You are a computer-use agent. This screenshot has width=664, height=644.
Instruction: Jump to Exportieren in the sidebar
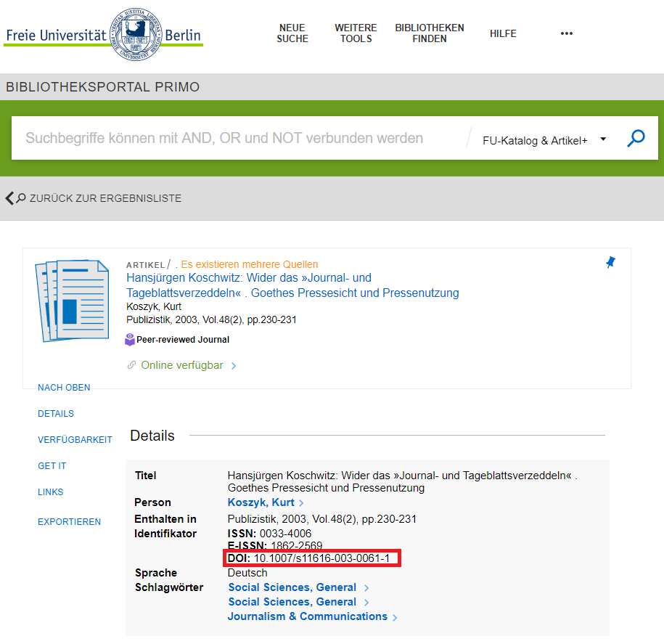point(69,522)
